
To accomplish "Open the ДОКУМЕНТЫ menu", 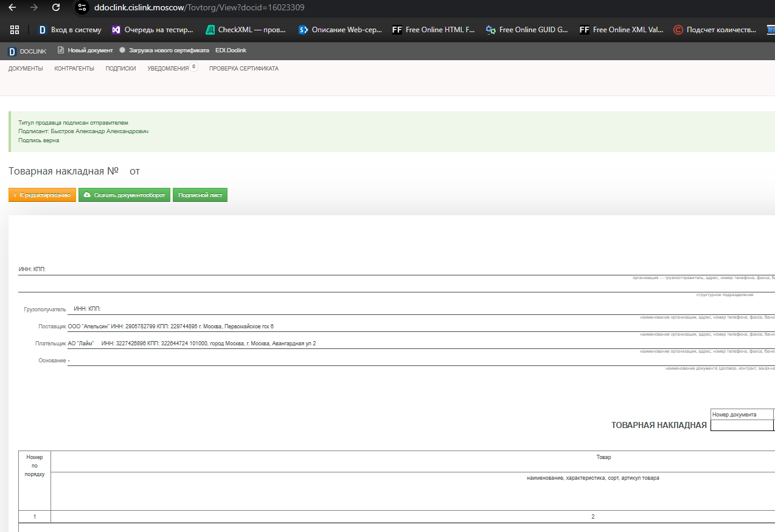I will point(26,69).
